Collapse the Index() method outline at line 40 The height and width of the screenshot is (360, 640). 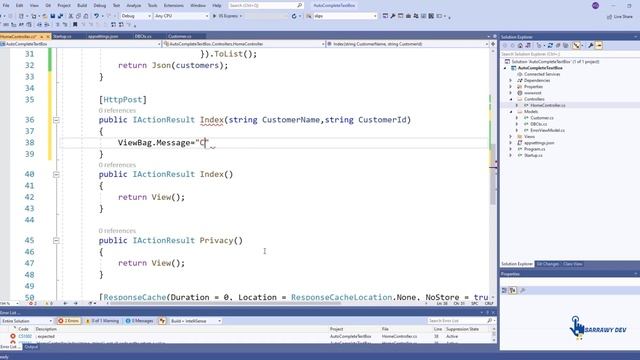click(x=56, y=174)
